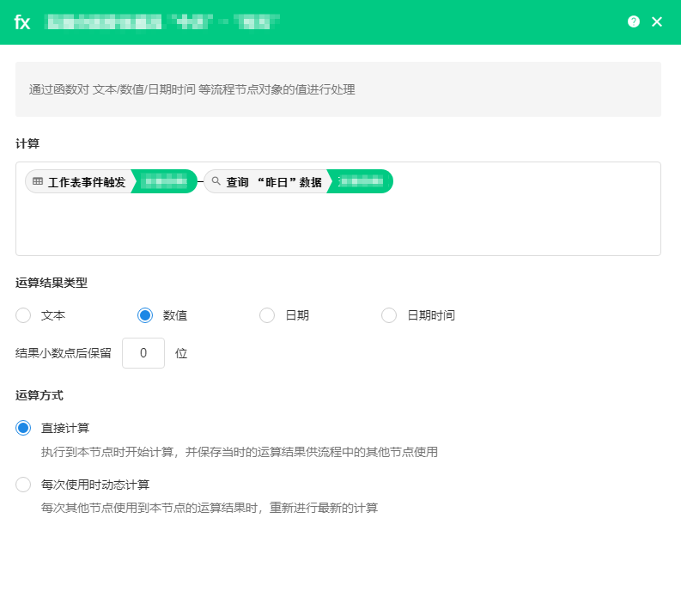Viewport: 681px width, 616px height.
Task: Close the calculation node dialog
Action: tap(657, 21)
